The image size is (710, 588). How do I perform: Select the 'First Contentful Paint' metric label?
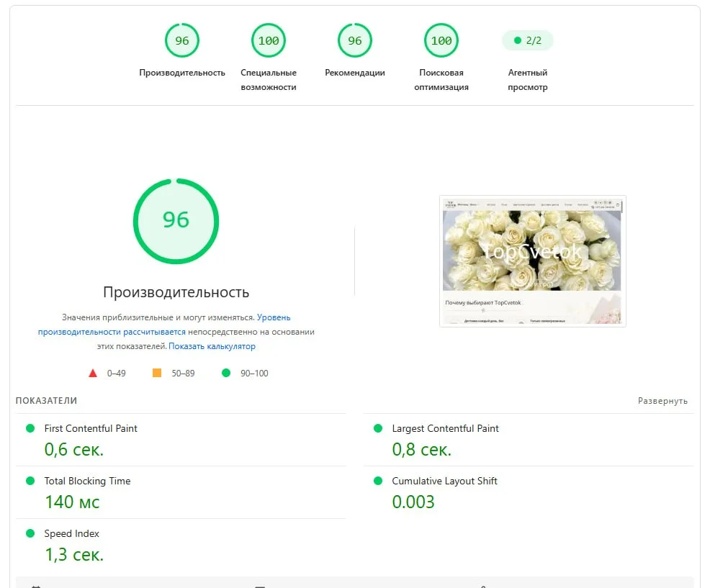tap(91, 428)
